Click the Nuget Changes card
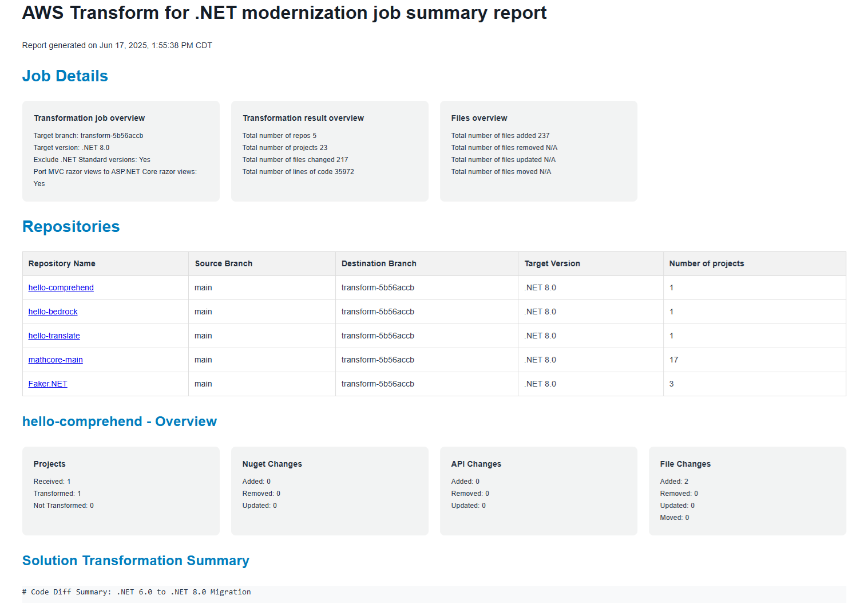The height and width of the screenshot is (603, 868). point(330,491)
